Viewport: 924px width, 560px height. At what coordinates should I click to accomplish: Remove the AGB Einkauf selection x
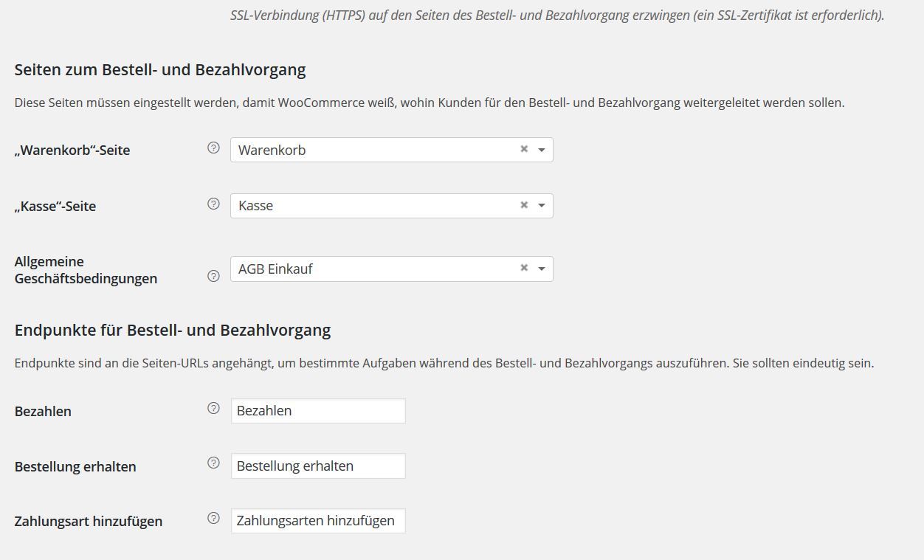[x=524, y=268]
